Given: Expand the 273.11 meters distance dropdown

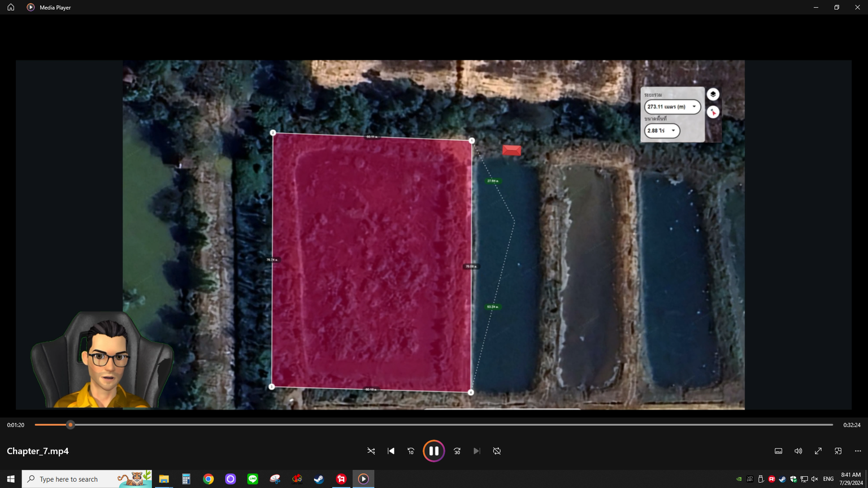Looking at the screenshot, I should 694,107.
